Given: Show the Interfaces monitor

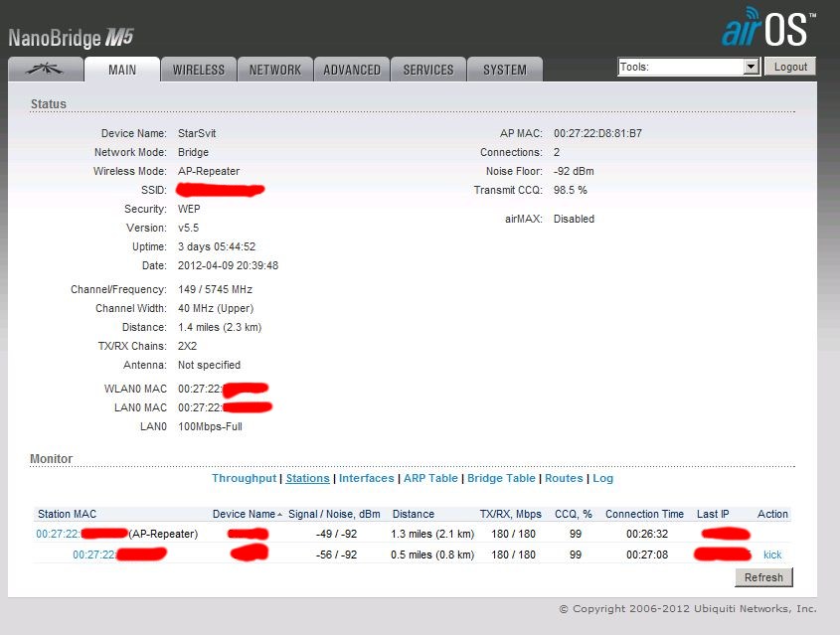Looking at the screenshot, I should pyautogui.click(x=367, y=478).
